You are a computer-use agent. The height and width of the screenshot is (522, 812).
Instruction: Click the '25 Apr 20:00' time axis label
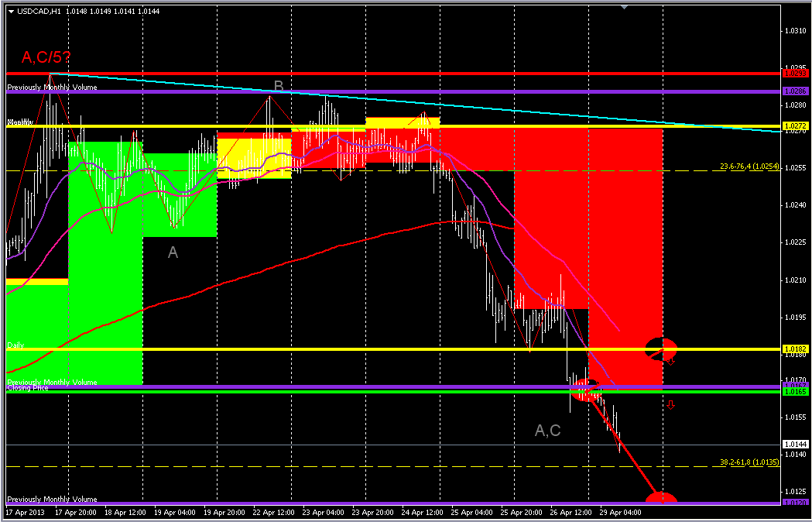tap(522, 512)
